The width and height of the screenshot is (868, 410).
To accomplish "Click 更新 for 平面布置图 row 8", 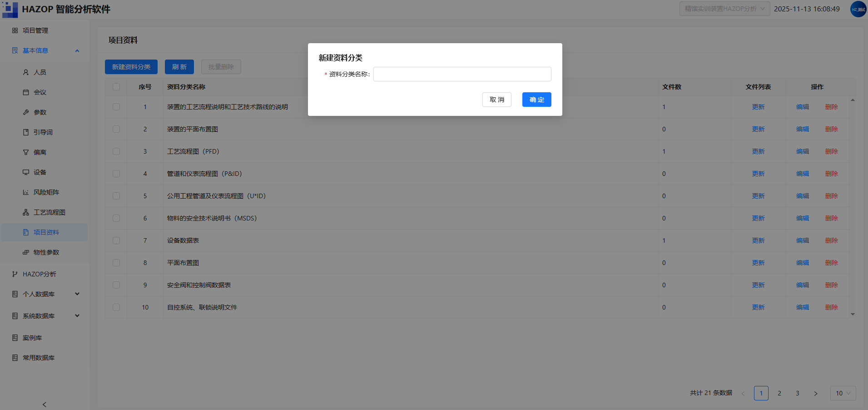I will point(758,263).
